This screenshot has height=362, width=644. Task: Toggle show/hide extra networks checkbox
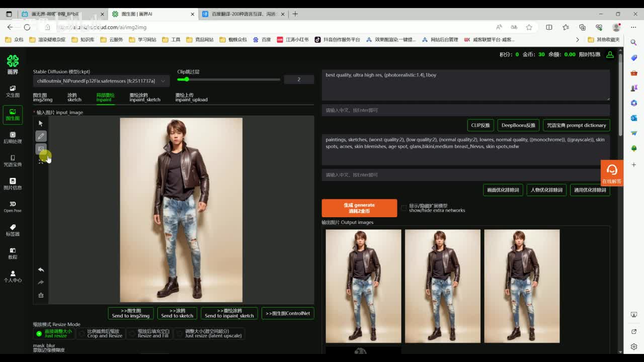click(x=404, y=208)
